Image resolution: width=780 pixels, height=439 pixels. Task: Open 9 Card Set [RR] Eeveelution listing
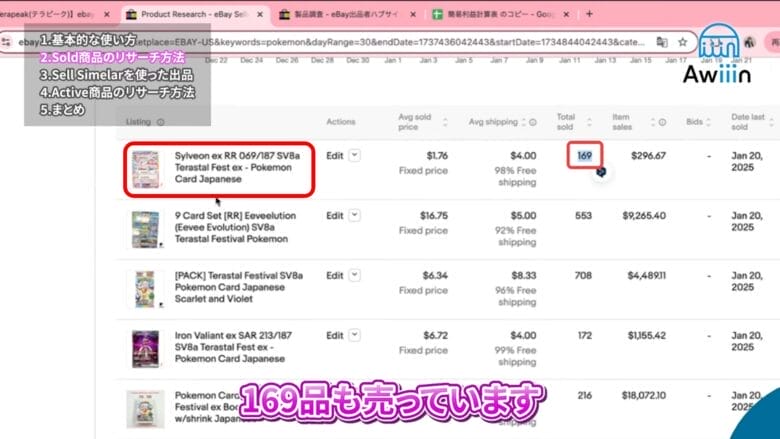(235, 227)
